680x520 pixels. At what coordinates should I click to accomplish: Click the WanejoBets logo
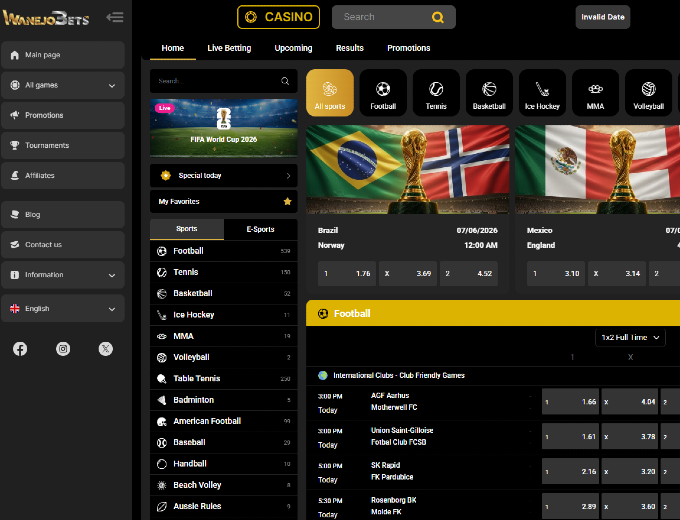pos(46,18)
